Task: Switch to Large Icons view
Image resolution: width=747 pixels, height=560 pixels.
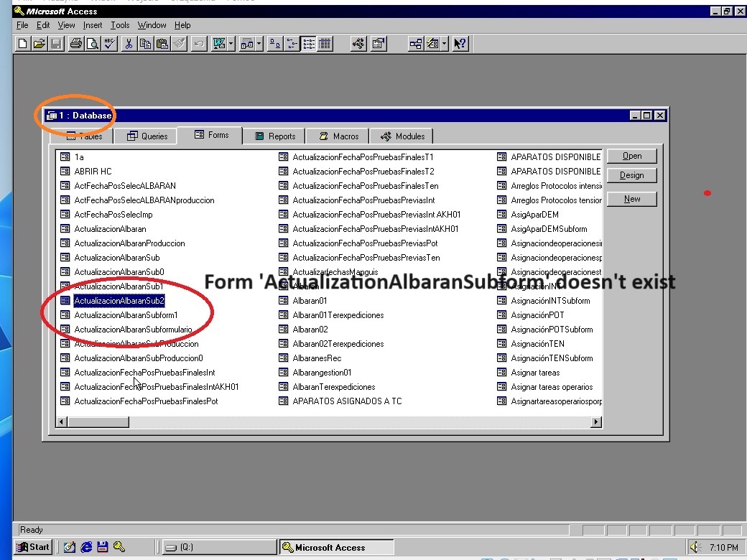Action: [275, 44]
